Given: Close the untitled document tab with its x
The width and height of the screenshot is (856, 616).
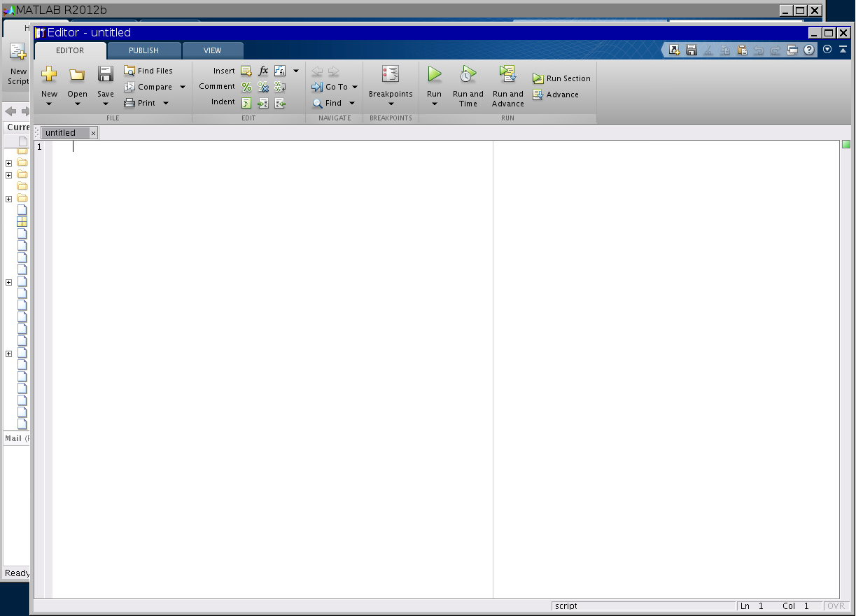Looking at the screenshot, I should pos(93,133).
